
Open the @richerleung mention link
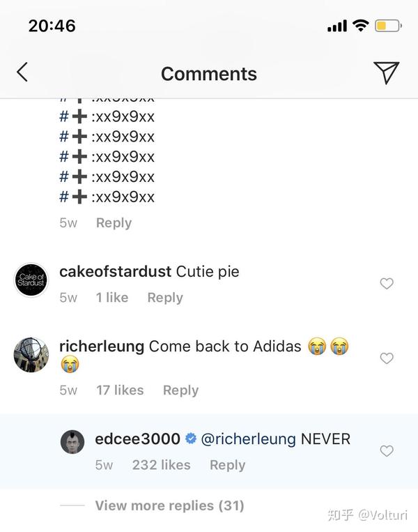249,439
